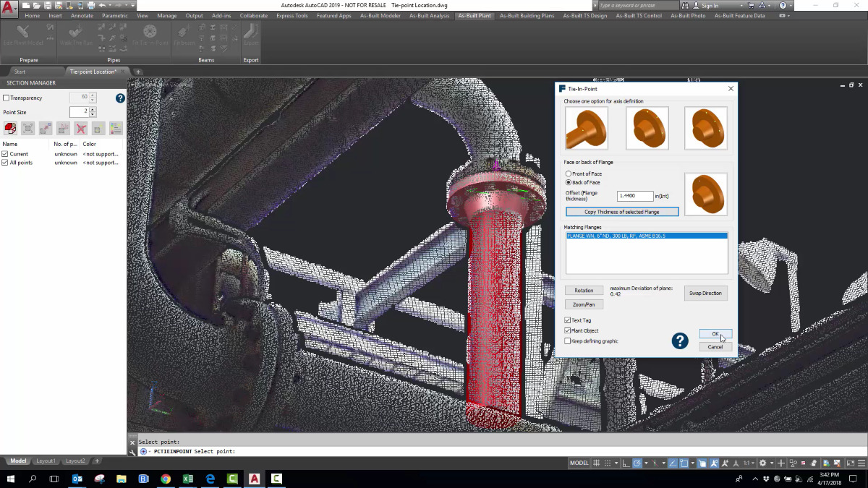Open the color legend list icon
This screenshot has height=488, width=868.
click(x=116, y=129)
